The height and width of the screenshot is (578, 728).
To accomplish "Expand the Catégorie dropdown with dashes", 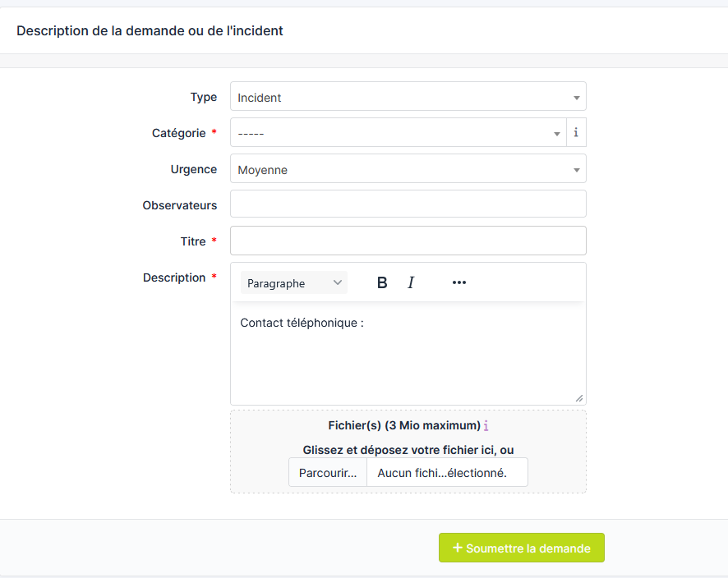I will click(x=398, y=133).
